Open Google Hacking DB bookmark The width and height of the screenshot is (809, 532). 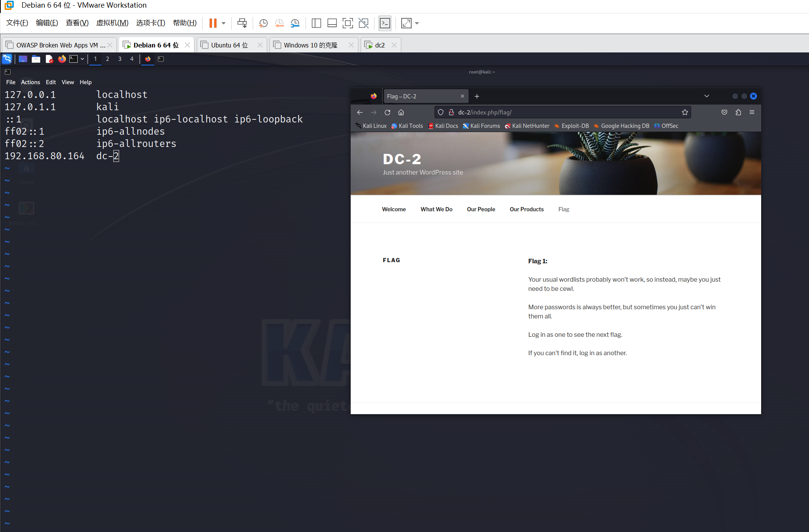621,126
